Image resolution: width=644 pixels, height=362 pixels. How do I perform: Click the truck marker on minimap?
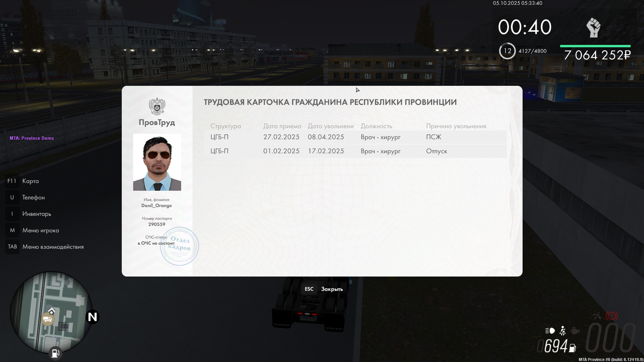pyautogui.click(x=48, y=319)
